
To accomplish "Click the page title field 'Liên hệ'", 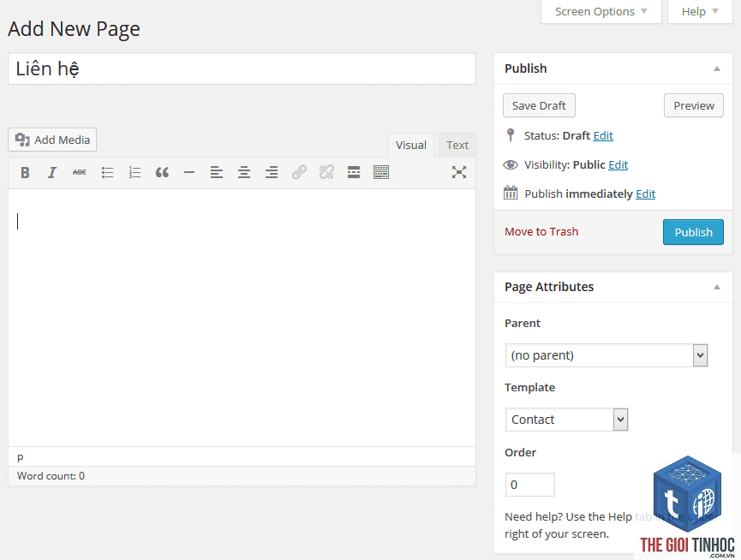I will tap(242, 69).
